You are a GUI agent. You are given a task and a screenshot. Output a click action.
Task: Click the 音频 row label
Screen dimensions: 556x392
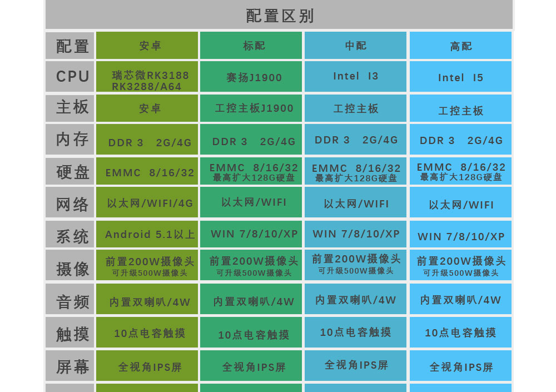click(70, 299)
